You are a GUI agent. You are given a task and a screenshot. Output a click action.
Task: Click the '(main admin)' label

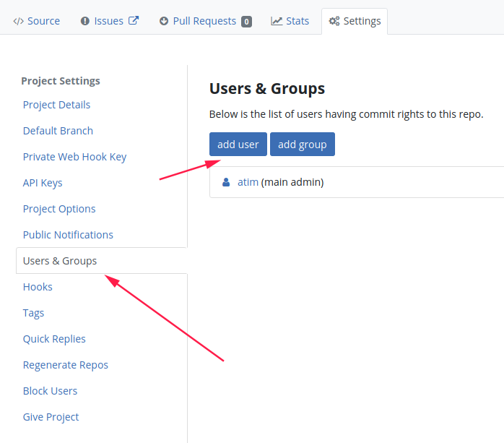pyautogui.click(x=292, y=182)
